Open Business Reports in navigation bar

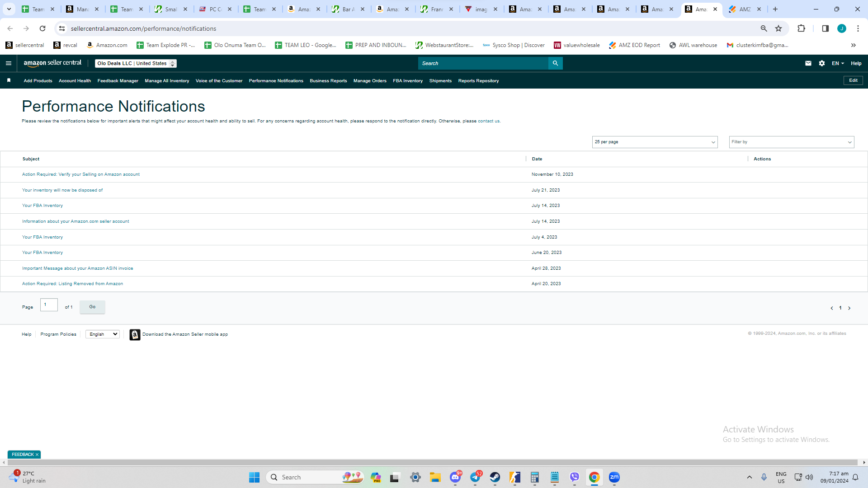point(328,81)
